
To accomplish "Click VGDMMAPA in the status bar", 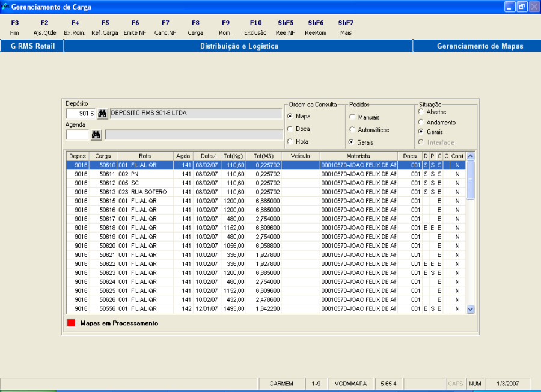I will pyautogui.click(x=350, y=384).
